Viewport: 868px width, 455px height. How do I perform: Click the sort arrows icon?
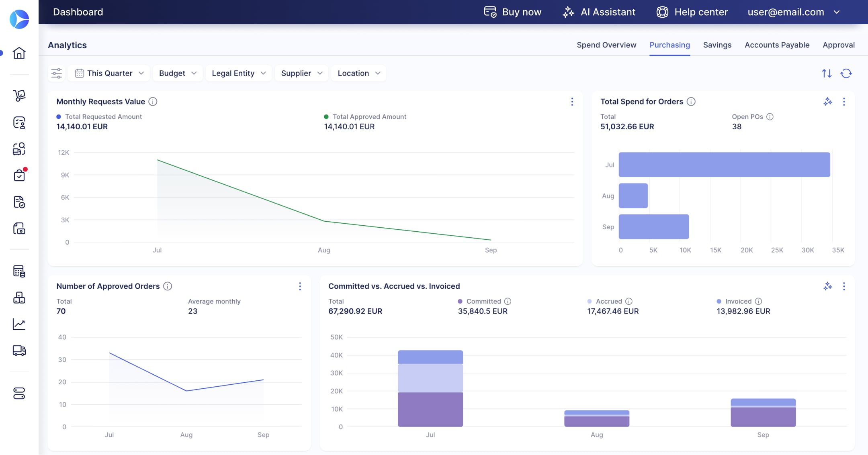point(827,73)
